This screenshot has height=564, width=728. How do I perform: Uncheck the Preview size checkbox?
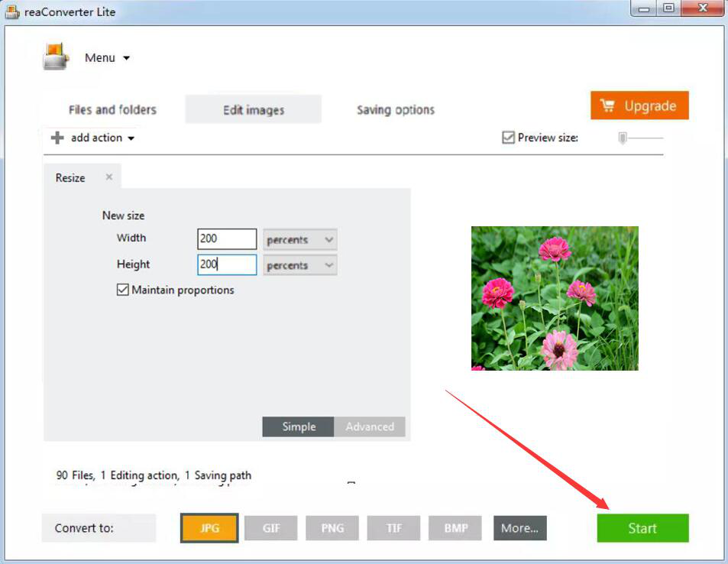509,138
